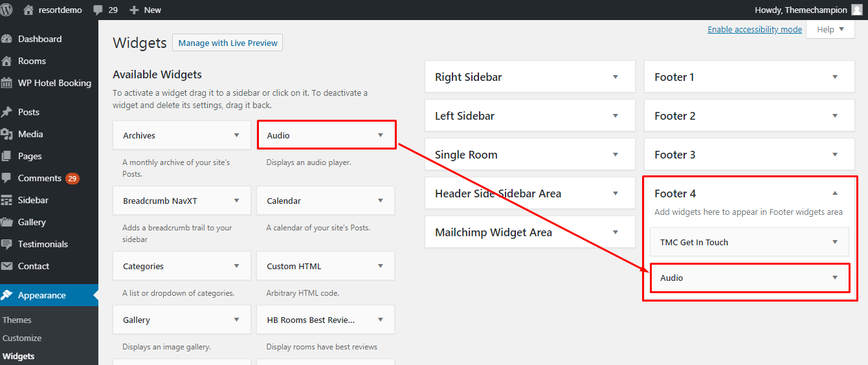Click Manage with Live Preview button
The height and width of the screenshot is (365, 868).
[227, 43]
